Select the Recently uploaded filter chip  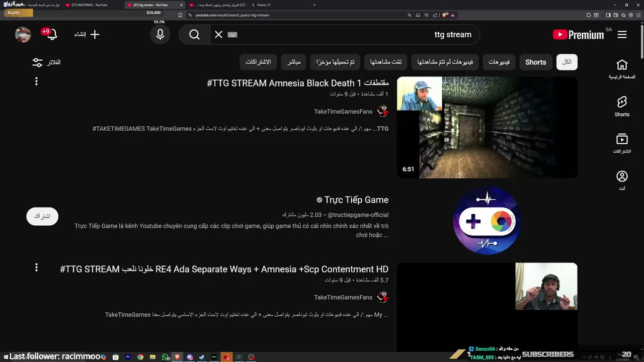point(336,62)
